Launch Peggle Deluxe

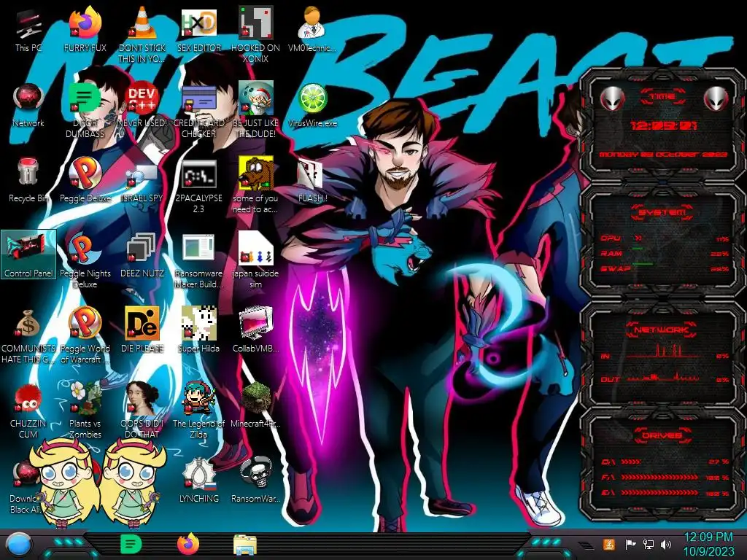pyautogui.click(x=85, y=181)
